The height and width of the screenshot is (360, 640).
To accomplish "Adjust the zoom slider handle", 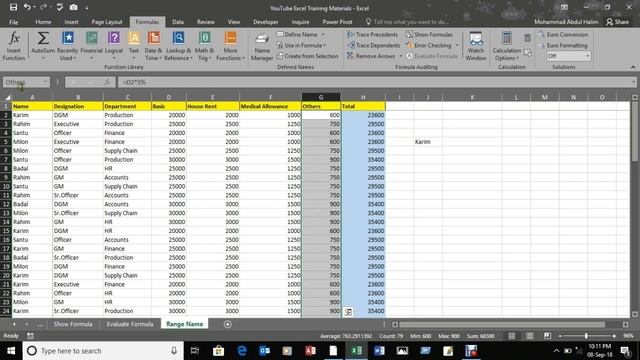I will click(586, 336).
